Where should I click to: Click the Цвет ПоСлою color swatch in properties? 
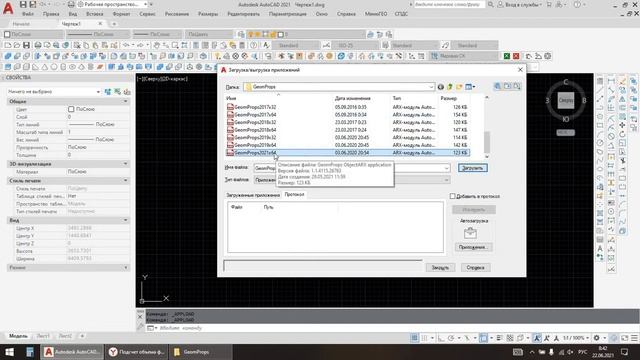point(71,109)
